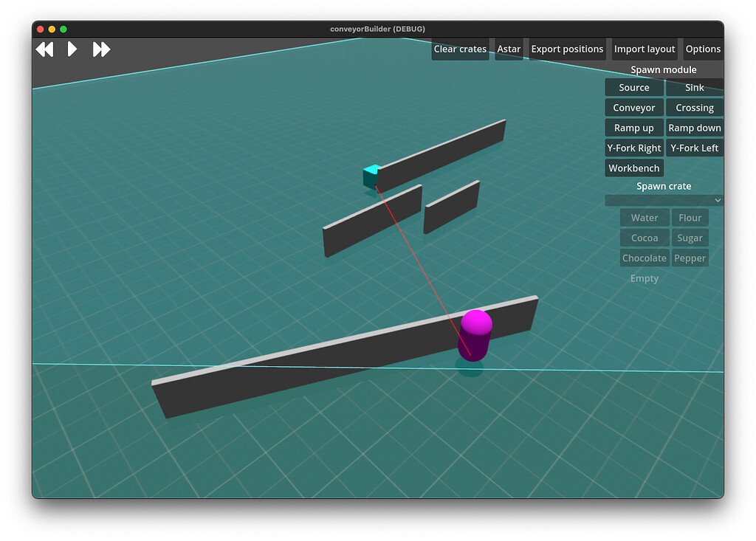Place a Workbench module
756x541 pixels.
[633, 168]
